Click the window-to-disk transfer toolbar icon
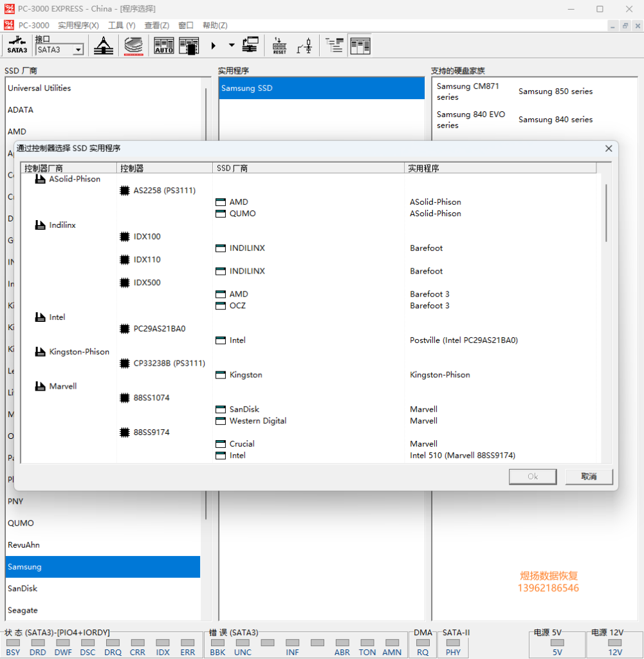The height and width of the screenshot is (659, 644). (x=250, y=45)
